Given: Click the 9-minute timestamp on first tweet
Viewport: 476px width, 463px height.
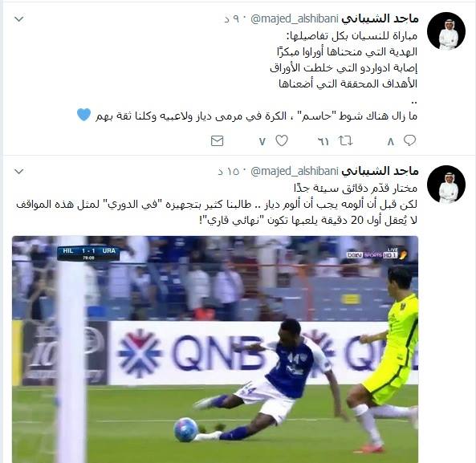Looking at the screenshot, I should click(232, 18).
